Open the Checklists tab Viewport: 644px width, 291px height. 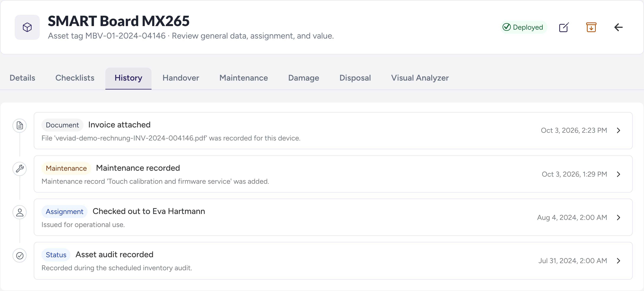[x=75, y=78]
